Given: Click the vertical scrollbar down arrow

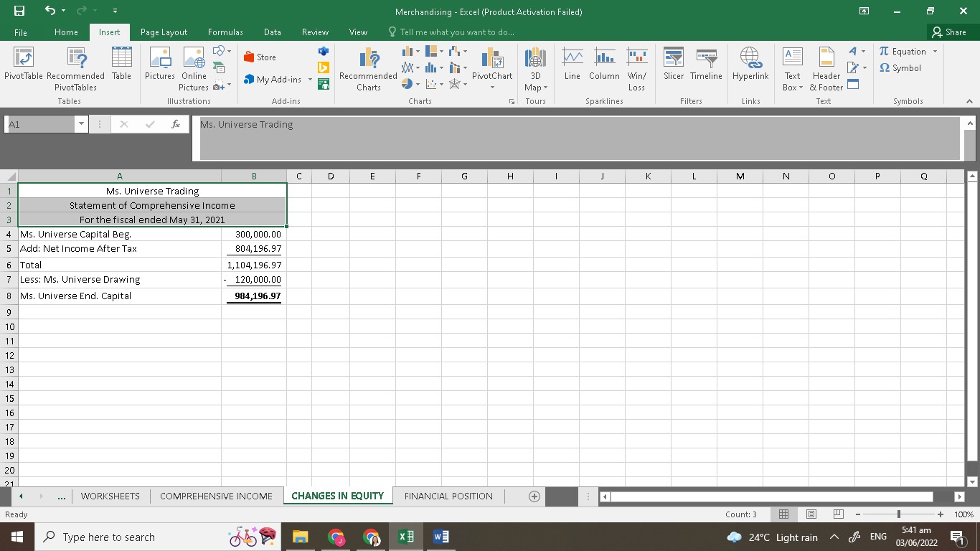Looking at the screenshot, I should coord(971,481).
